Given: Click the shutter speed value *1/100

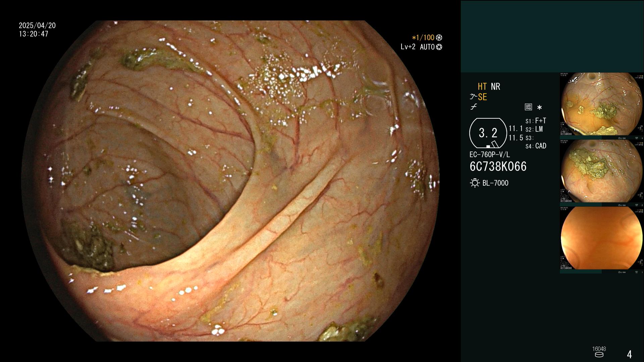Looking at the screenshot, I should click(423, 38).
